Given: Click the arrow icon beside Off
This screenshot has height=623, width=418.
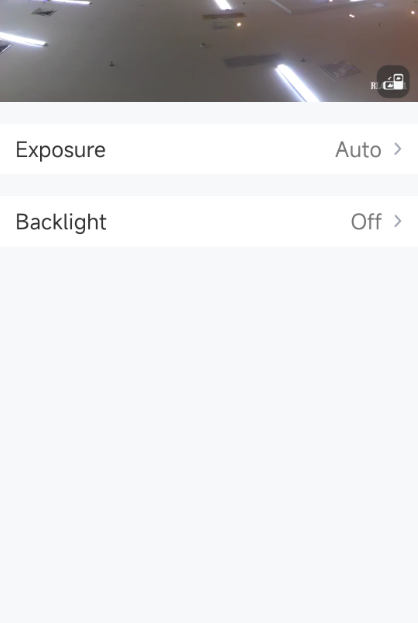Looking at the screenshot, I should pos(398,221).
